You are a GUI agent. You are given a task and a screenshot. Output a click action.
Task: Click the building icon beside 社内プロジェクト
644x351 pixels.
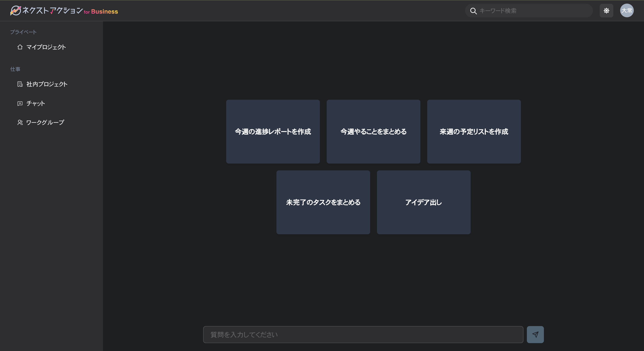tap(20, 84)
